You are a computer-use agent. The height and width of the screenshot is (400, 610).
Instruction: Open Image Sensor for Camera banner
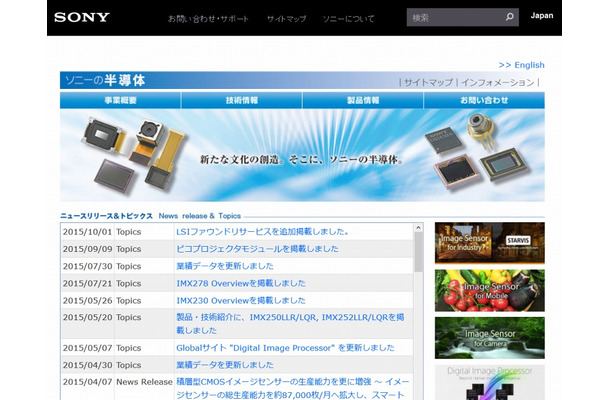click(x=490, y=338)
